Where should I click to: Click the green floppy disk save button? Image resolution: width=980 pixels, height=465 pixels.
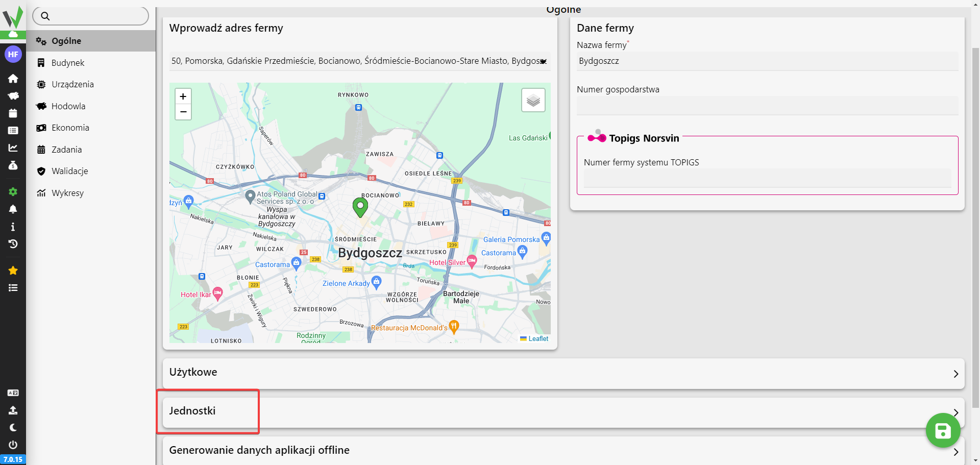click(x=943, y=431)
